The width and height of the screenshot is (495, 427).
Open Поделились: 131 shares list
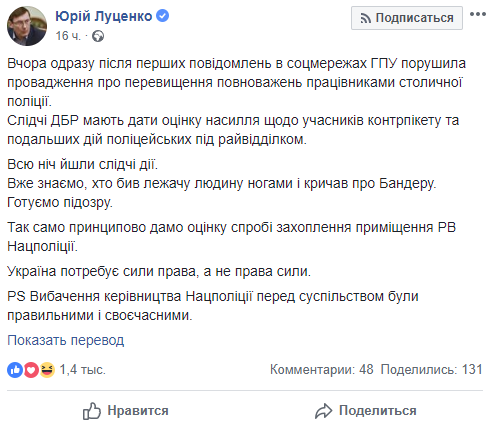(432, 369)
